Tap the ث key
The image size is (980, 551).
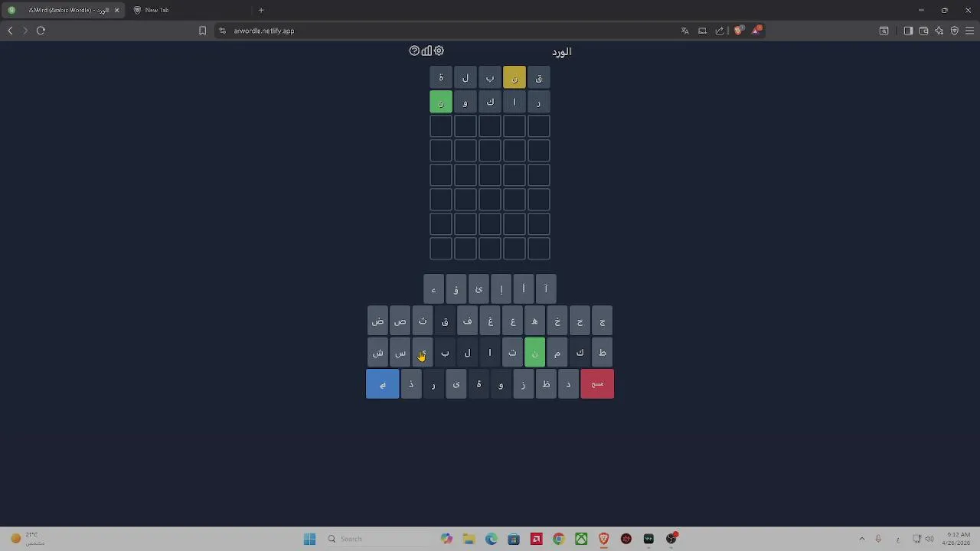tap(422, 321)
